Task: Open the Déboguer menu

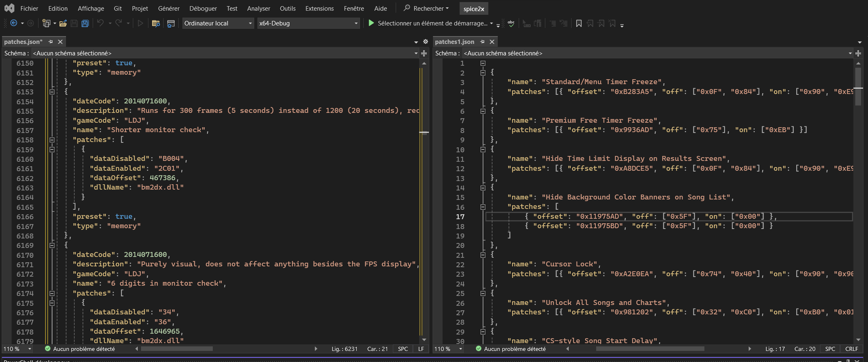Action: 203,8
